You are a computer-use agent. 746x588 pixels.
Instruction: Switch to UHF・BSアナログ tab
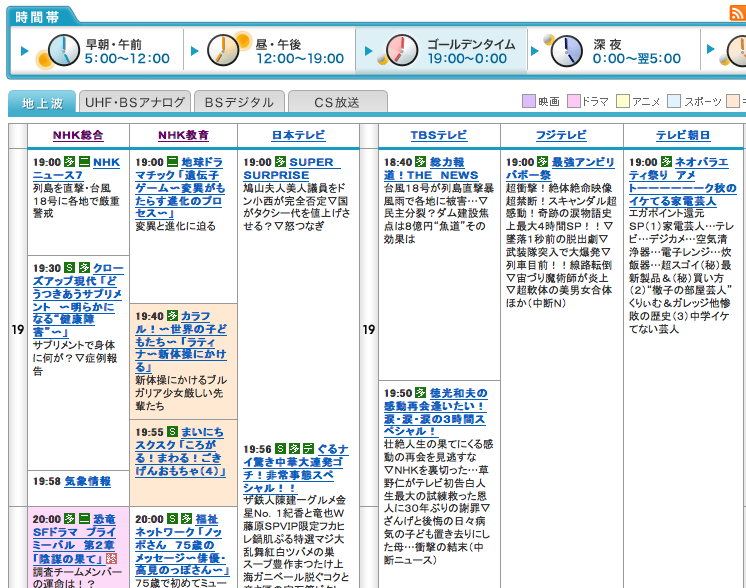135,102
